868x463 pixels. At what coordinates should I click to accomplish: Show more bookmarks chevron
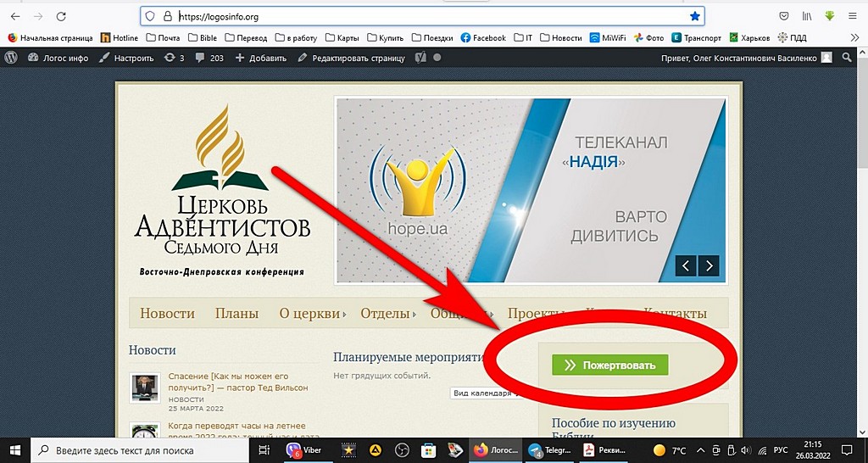[x=854, y=37]
